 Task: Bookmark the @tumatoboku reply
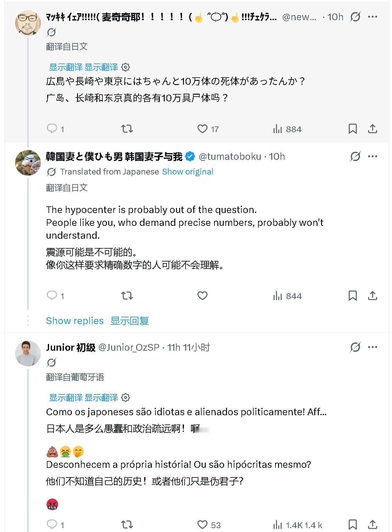tap(353, 296)
